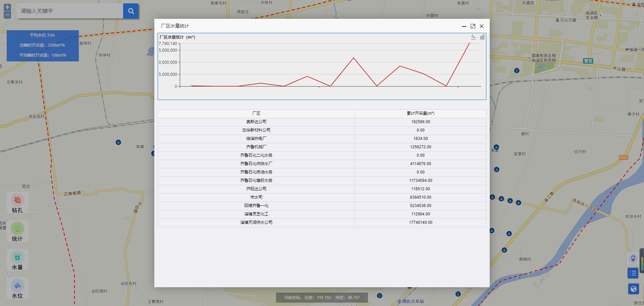
Task: Zoom in the map with plus button
Action: [x=7, y=7]
